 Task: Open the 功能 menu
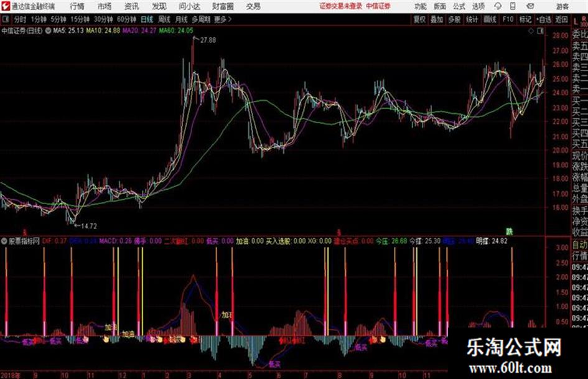421,6
